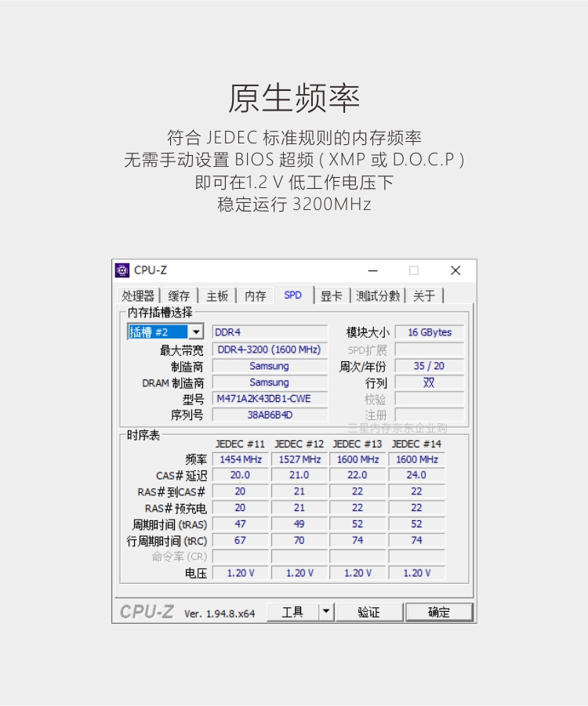Show the 显卡 tab
Image resolution: width=588 pixels, height=706 pixels.
[x=331, y=295]
